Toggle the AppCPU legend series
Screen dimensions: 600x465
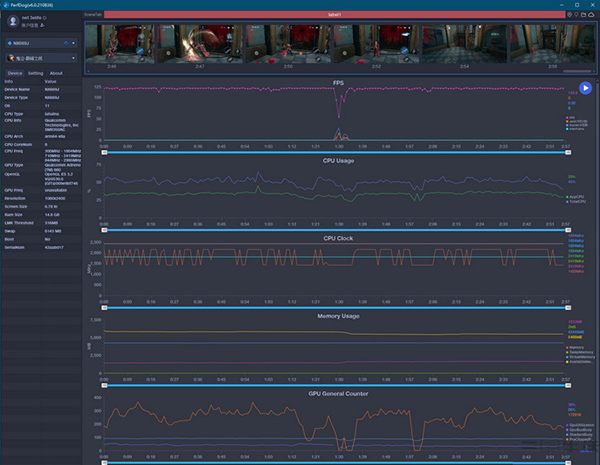coord(573,197)
